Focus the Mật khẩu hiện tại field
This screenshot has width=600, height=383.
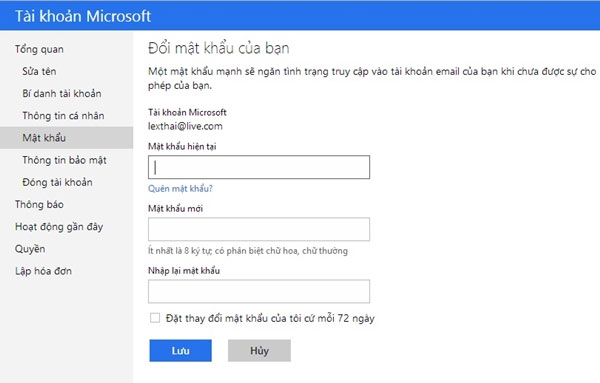(259, 167)
